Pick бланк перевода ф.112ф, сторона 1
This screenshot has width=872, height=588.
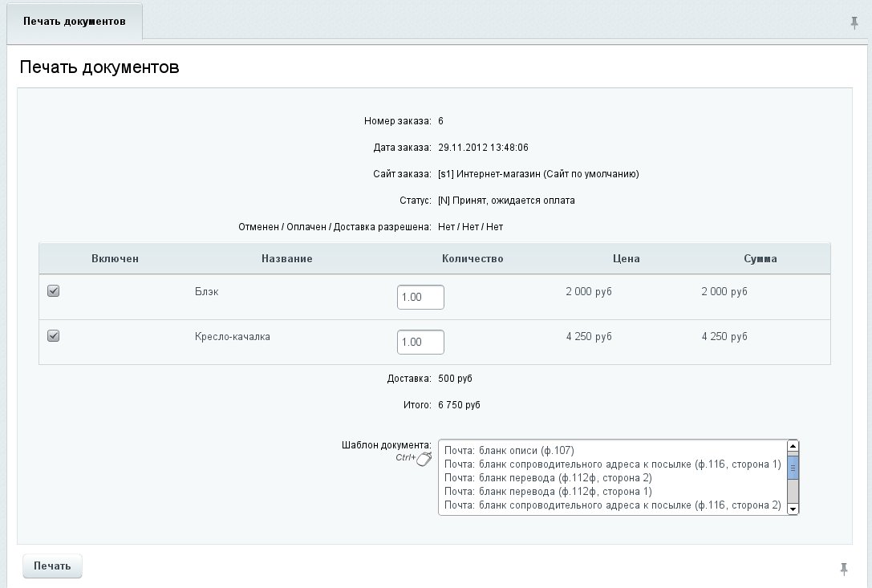point(548,491)
